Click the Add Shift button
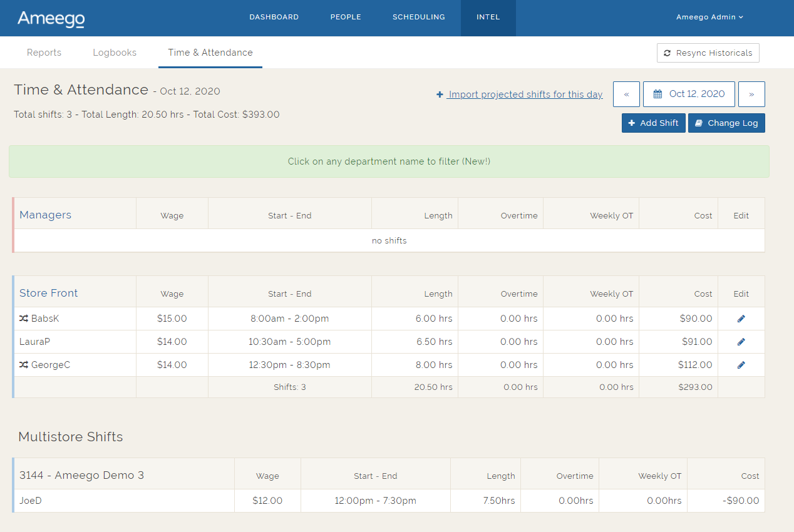794x532 pixels. [x=653, y=123]
